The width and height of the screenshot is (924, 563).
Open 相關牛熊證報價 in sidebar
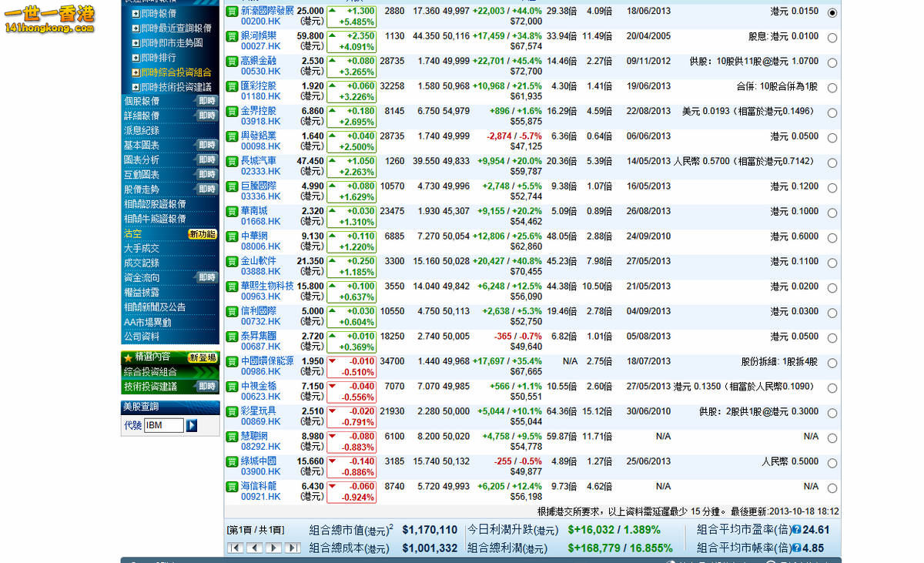(155, 220)
